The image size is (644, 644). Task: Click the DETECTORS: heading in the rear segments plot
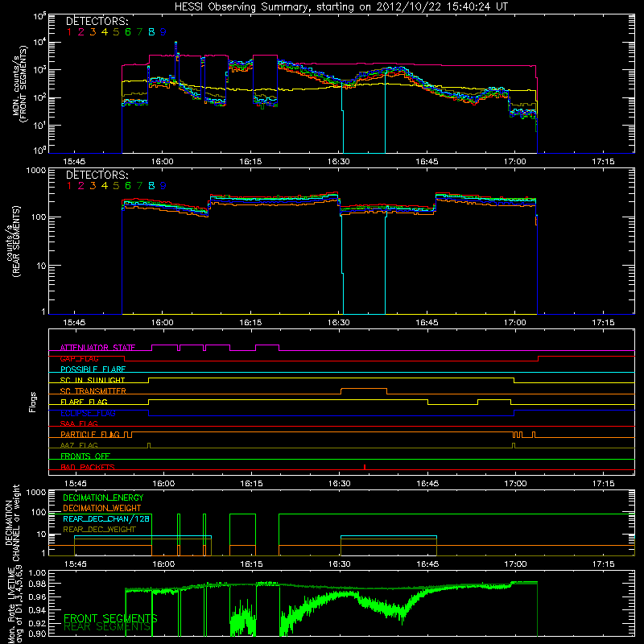[x=97, y=175]
